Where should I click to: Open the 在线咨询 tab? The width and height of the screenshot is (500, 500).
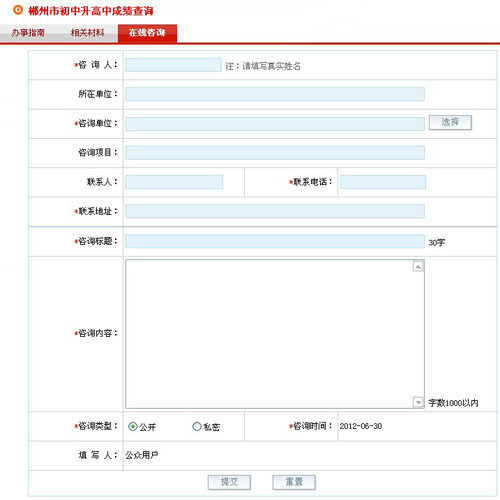pyautogui.click(x=147, y=33)
